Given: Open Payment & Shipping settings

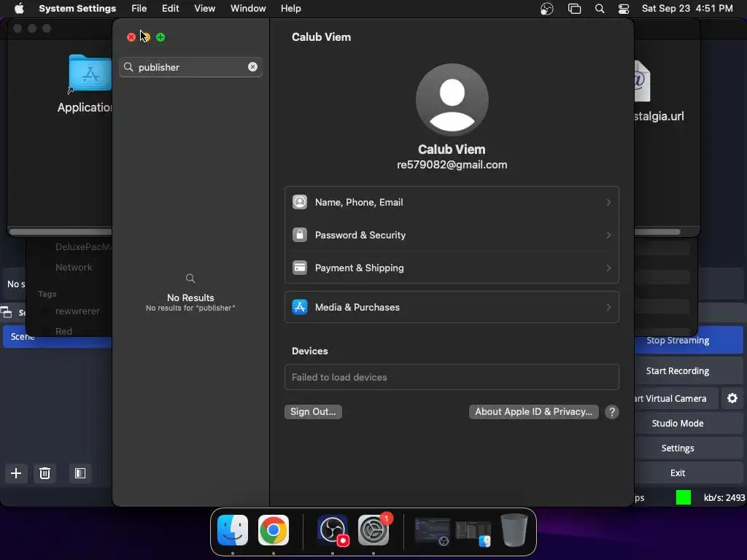Looking at the screenshot, I should click(452, 268).
